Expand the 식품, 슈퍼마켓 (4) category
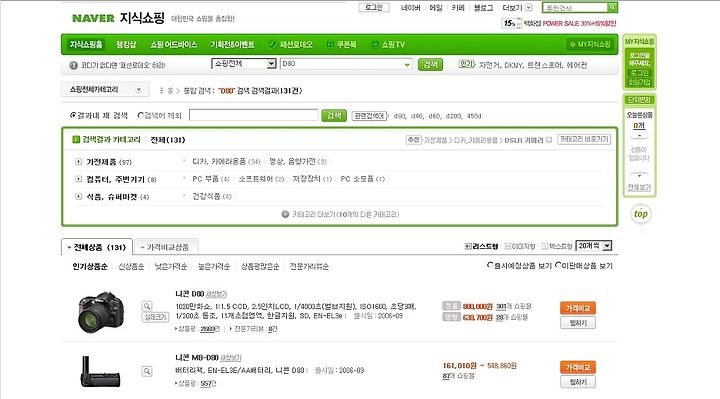 pyautogui.click(x=79, y=197)
